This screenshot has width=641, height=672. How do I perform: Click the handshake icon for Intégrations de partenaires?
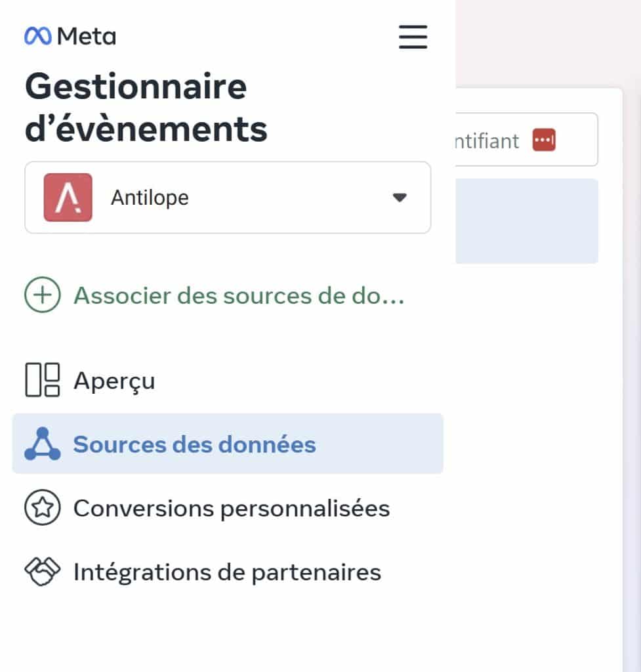pos(43,572)
